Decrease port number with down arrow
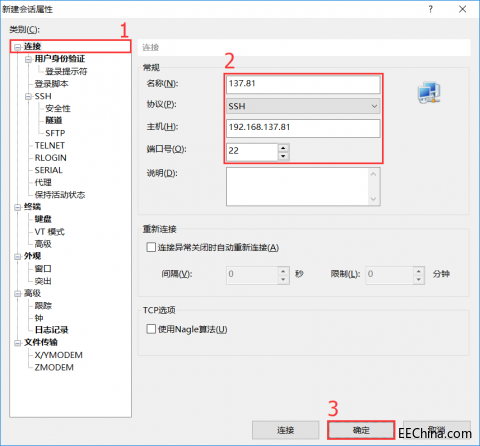 pos(283,156)
